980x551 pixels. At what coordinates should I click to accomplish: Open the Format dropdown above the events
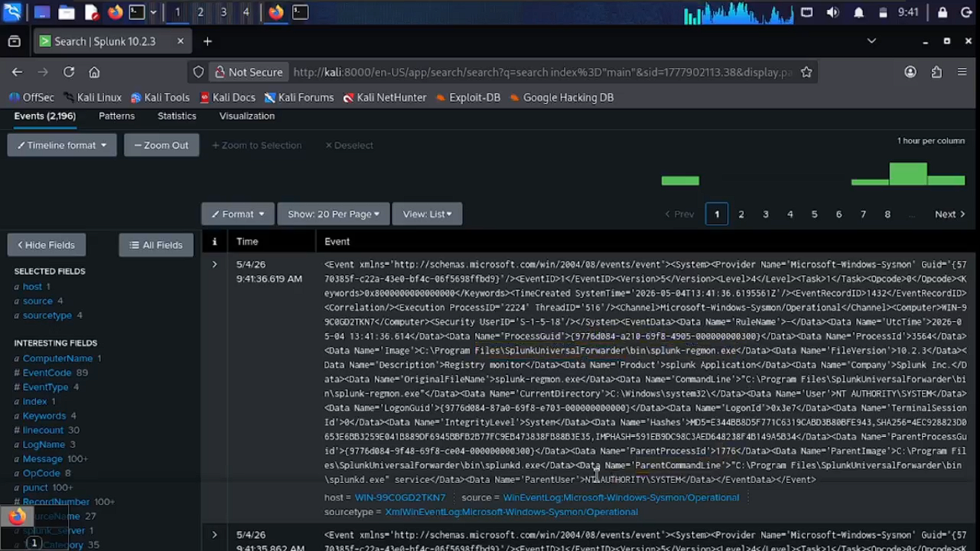pyautogui.click(x=238, y=214)
